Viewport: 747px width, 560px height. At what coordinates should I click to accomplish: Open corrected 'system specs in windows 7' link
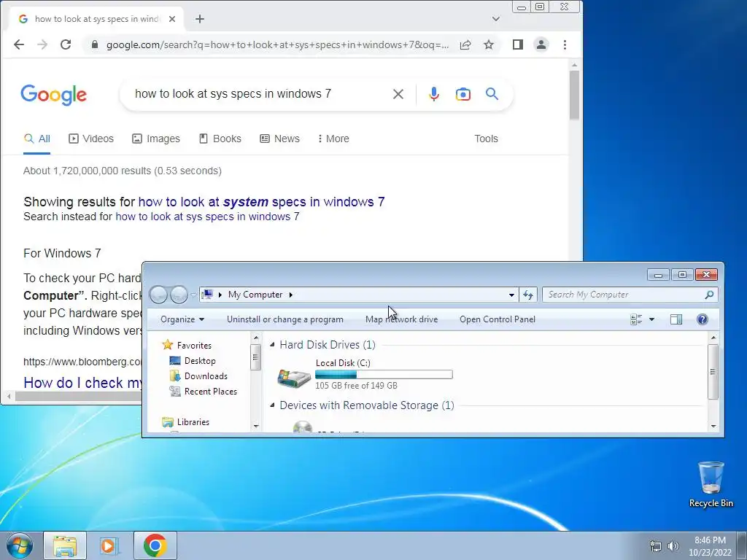(x=262, y=202)
